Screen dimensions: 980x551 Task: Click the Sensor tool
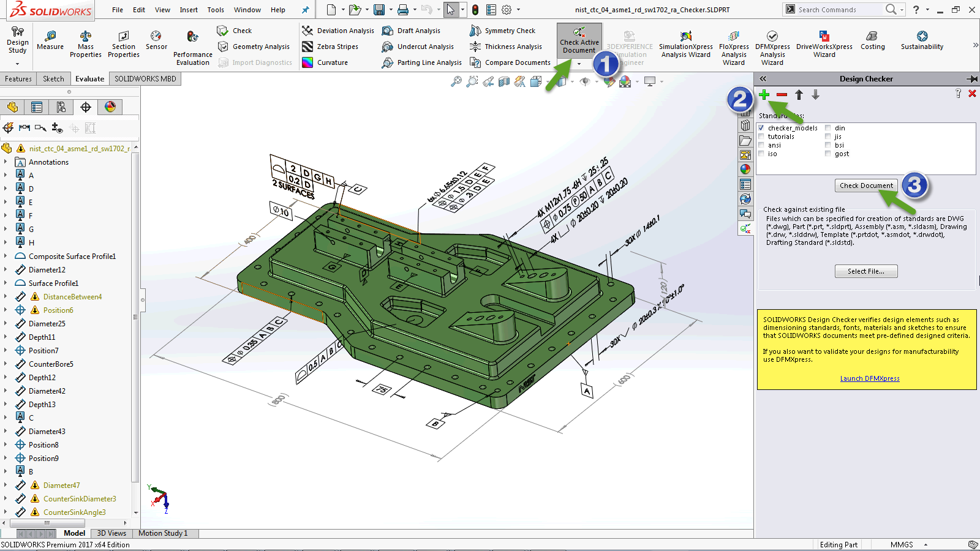[x=156, y=40]
